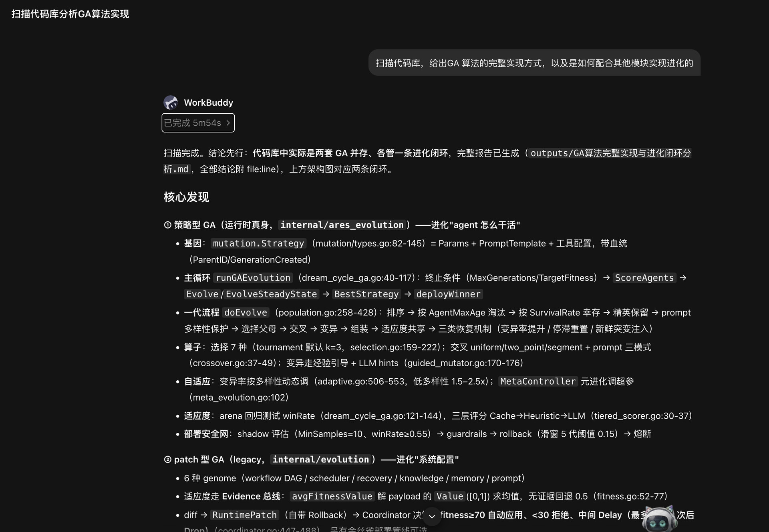Click the robot mascot icon at bottom right
Image resolution: width=769 pixels, height=532 pixels.
(659, 519)
